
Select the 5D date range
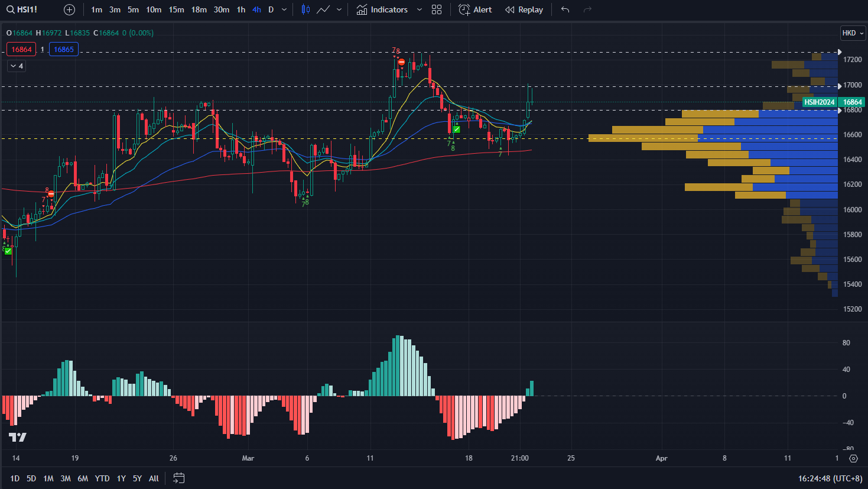click(x=31, y=478)
